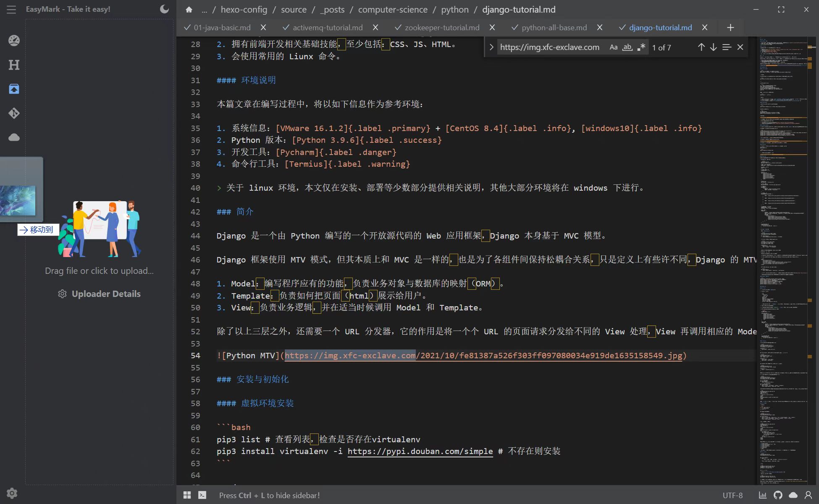
Task: Navigate to python folder in the breadcrumb
Action: click(455, 9)
